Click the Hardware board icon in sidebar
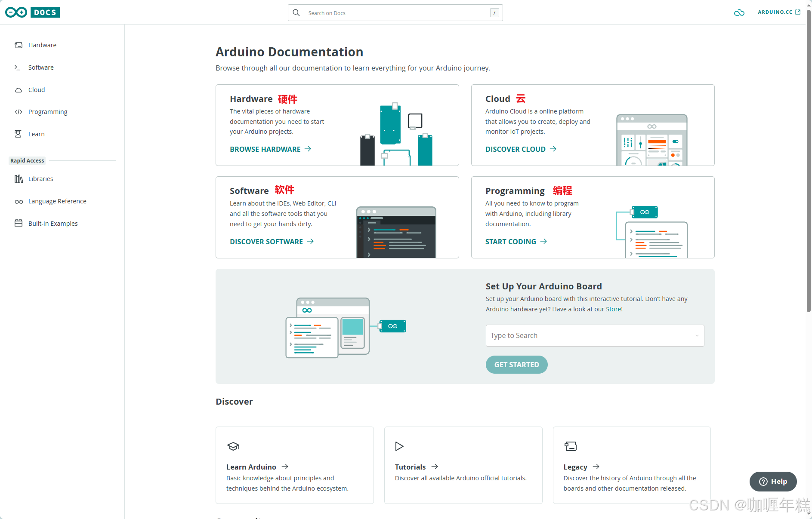This screenshot has height=519, width=812. click(x=19, y=45)
